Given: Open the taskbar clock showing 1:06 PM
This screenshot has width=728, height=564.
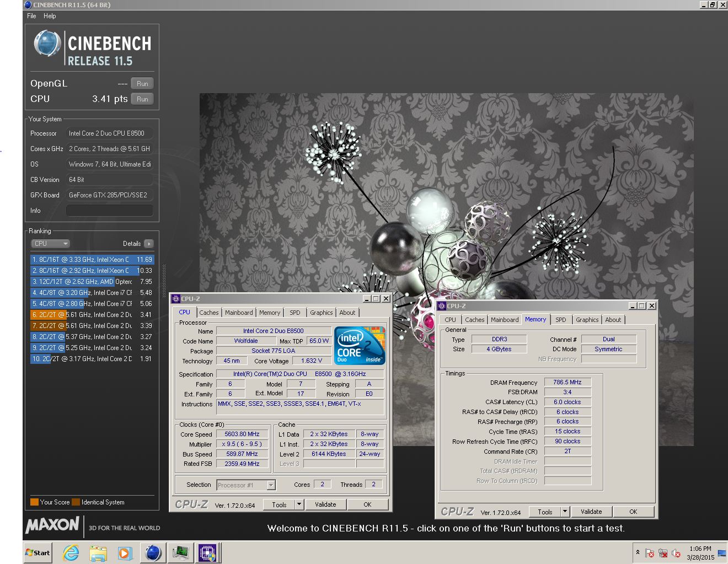Looking at the screenshot, I should (700, 553).
